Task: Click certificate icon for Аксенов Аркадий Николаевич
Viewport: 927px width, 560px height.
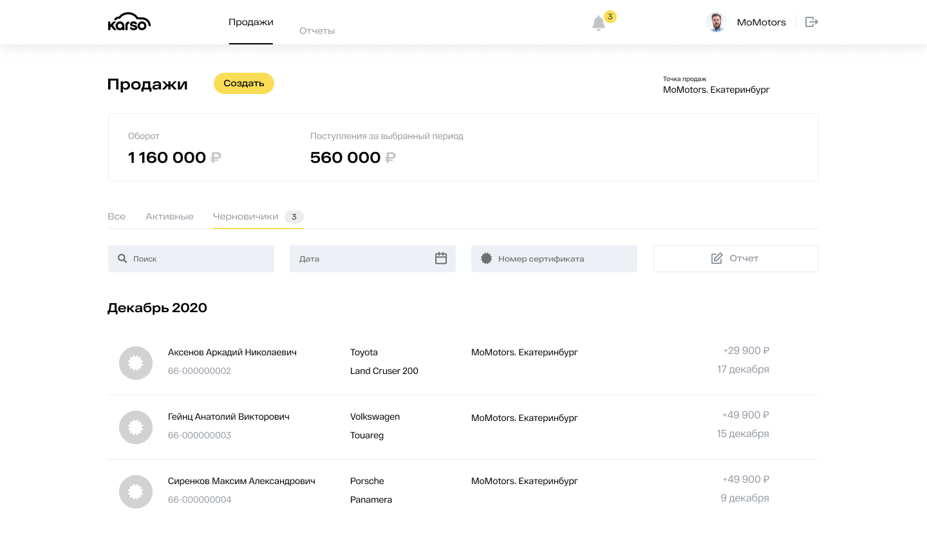Action: tap(136, 363)
